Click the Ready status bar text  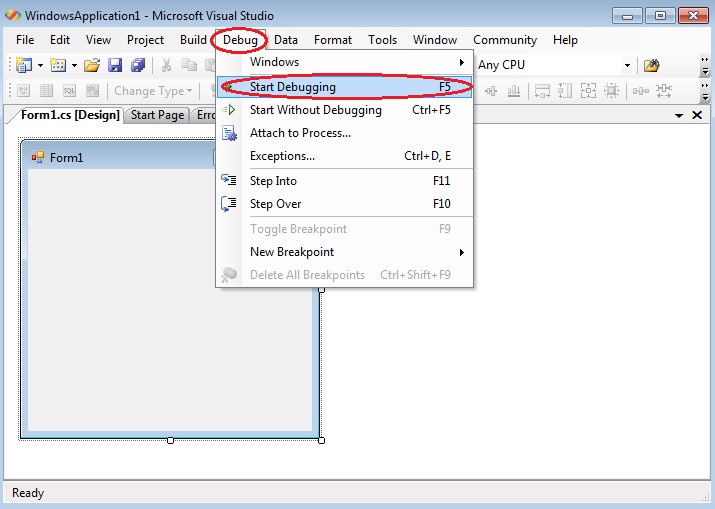[x=28, y=493]
